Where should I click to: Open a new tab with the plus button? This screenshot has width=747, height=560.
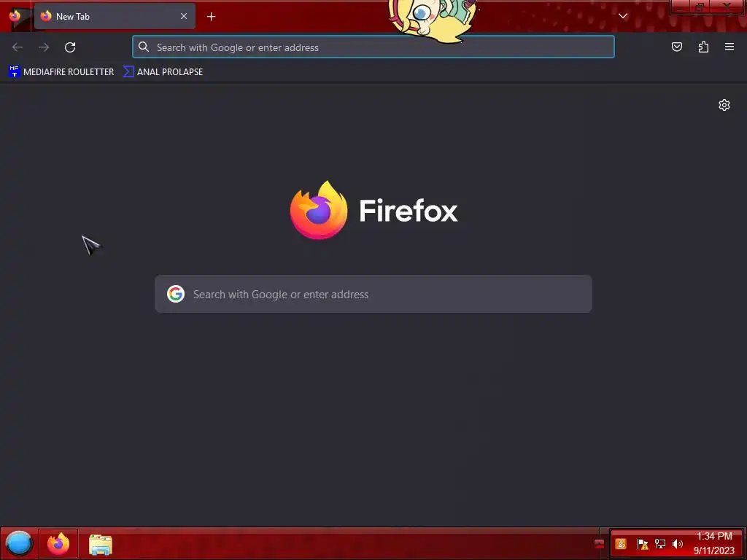[211, 17]
